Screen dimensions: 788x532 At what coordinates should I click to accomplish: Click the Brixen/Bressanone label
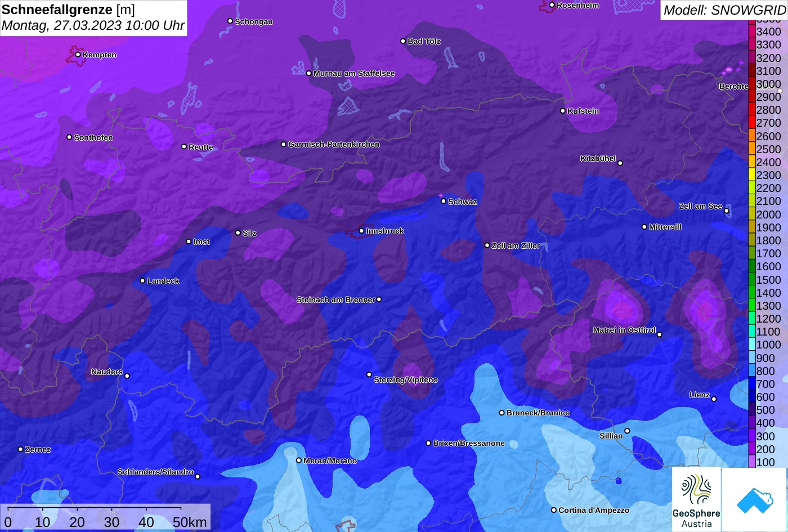click(x=469, y=444)
